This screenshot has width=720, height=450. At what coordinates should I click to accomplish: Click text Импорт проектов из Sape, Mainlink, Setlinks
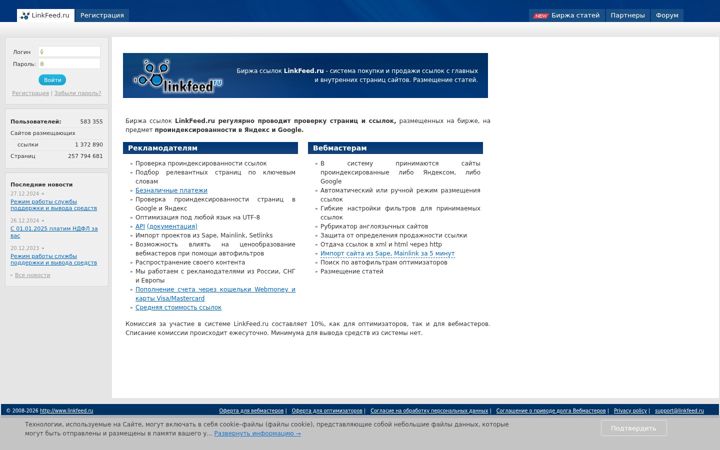coord(204,236)
